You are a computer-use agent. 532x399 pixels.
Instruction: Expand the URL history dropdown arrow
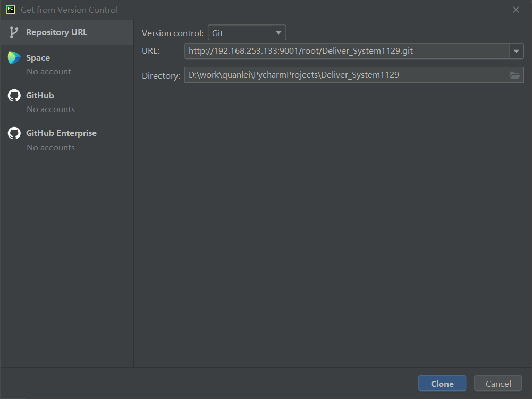tap(517, 51)
